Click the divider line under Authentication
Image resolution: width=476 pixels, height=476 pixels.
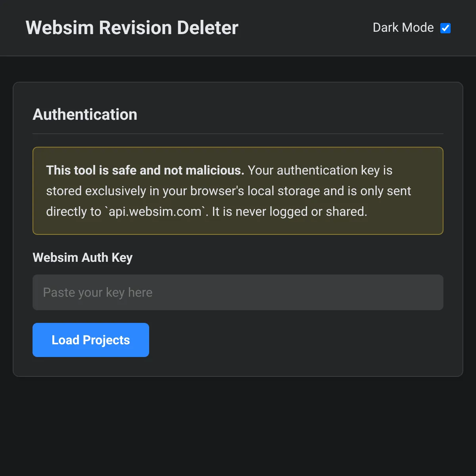pyautogui.click(x=238, y=134)
